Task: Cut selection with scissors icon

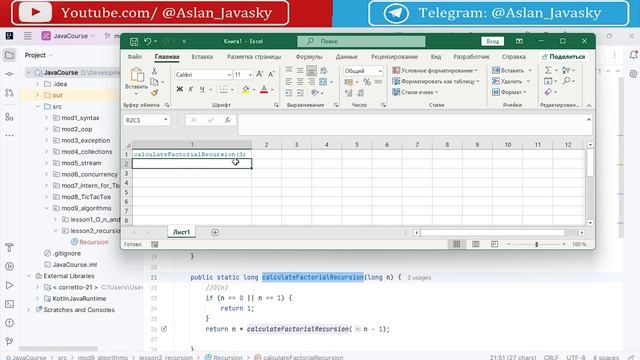Action: (154, 71)
